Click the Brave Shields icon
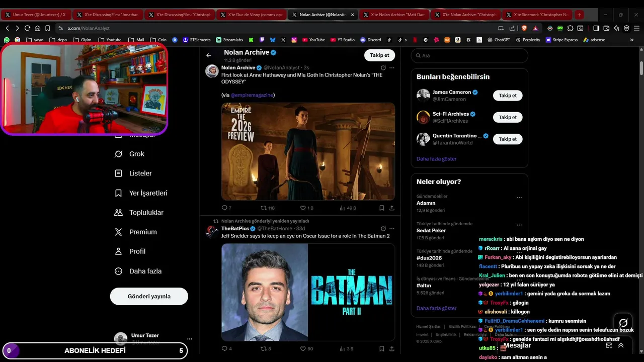644x362 pixels. point(524,28)
